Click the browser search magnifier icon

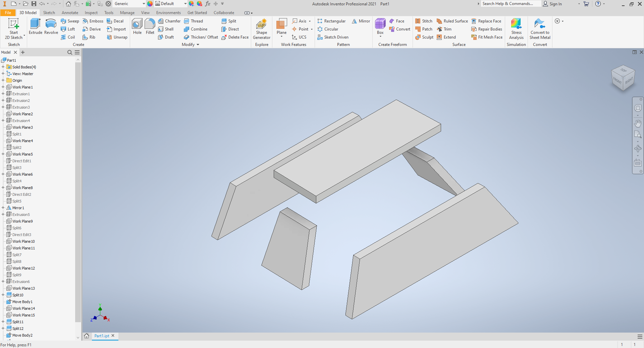tap(70, 52)
